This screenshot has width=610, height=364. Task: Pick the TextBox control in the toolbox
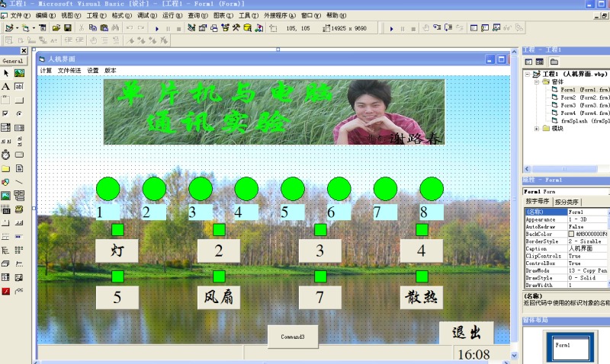pos(19,87)
